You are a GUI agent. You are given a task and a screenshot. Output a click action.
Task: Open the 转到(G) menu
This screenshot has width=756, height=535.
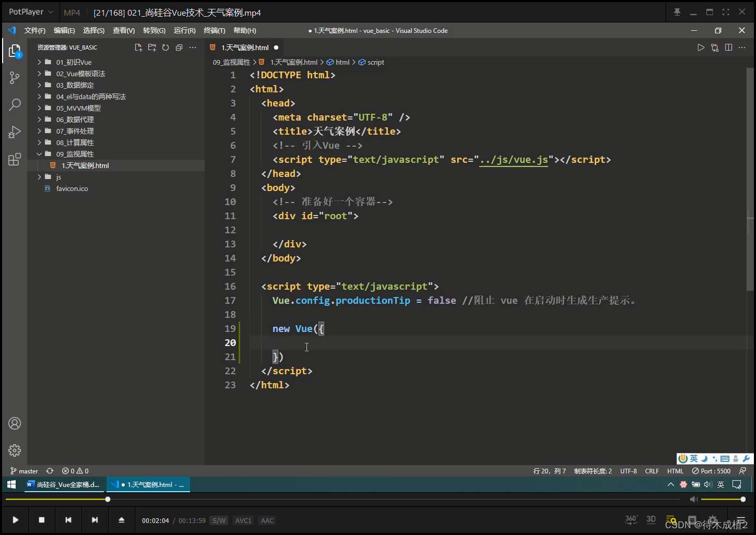click(154, 31)
